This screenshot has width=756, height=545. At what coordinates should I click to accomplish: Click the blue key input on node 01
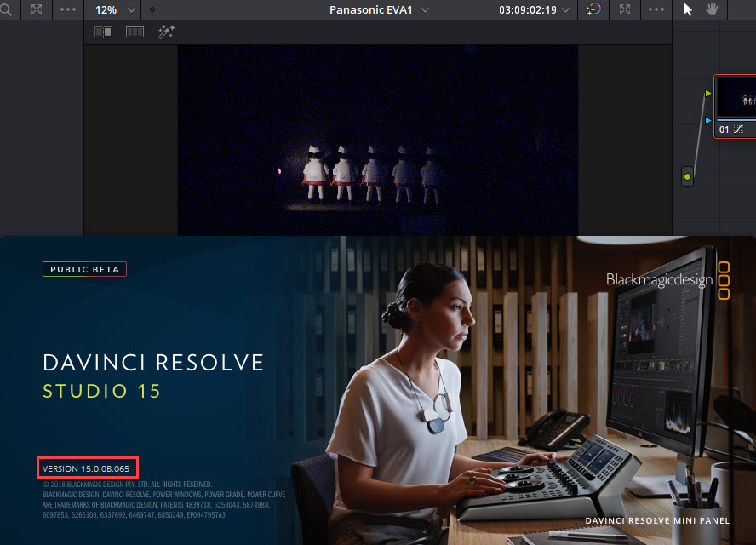709,120
